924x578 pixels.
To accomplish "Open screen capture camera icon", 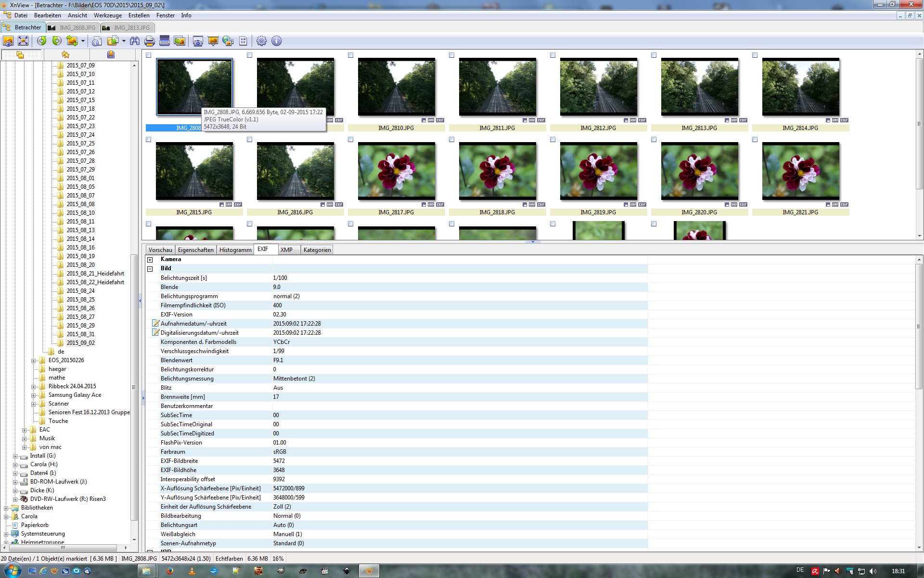I will coord(198,41).
